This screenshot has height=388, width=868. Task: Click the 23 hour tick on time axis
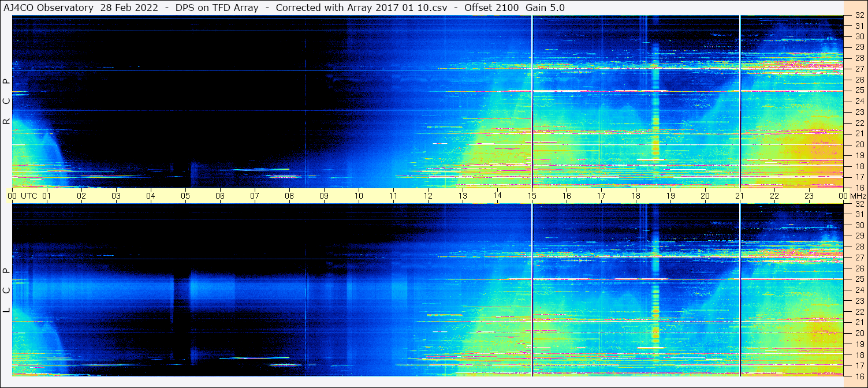pyautogui.click(x=809, y=196)
